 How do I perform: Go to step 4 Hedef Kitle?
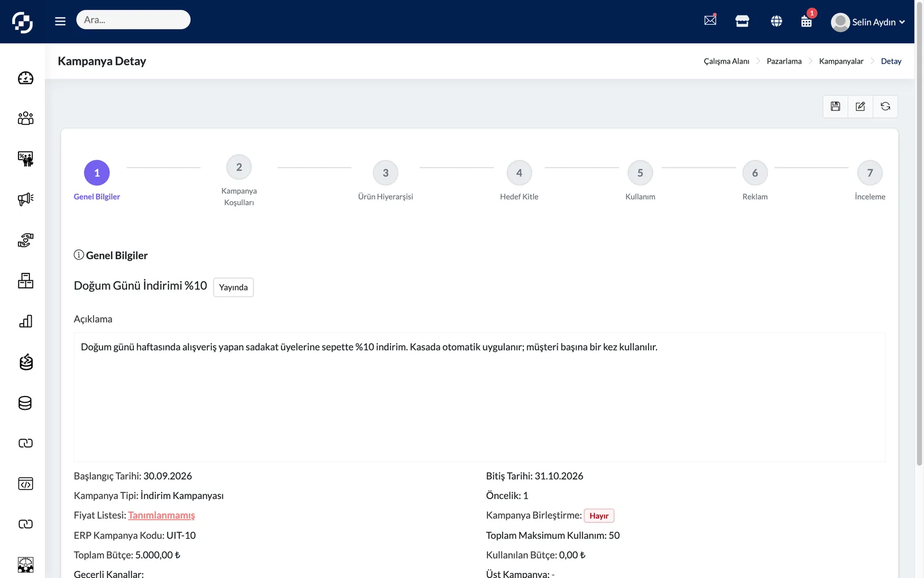pyautogui.click(x=519, y=181)
